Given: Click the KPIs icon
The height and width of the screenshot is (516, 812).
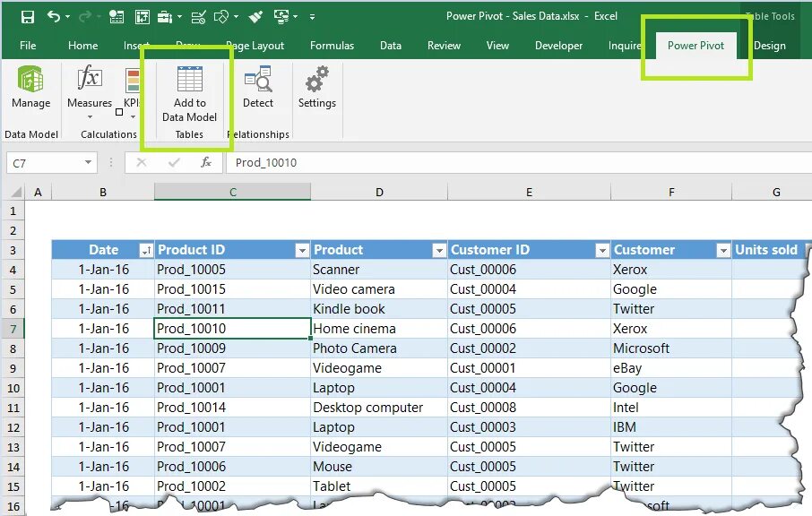Looking at the screenshot, I should tap(133, 82).
